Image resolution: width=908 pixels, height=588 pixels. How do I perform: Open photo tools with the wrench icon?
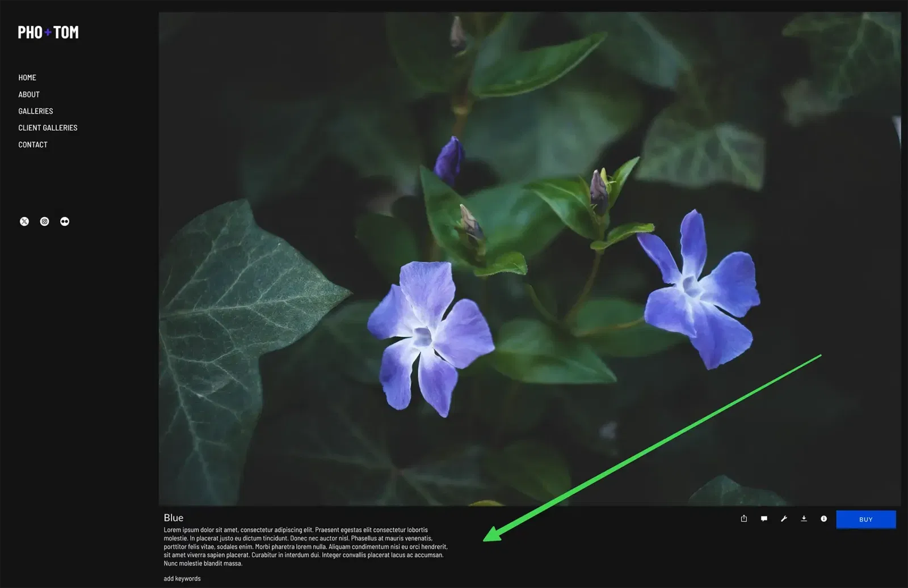pos(784,518)
